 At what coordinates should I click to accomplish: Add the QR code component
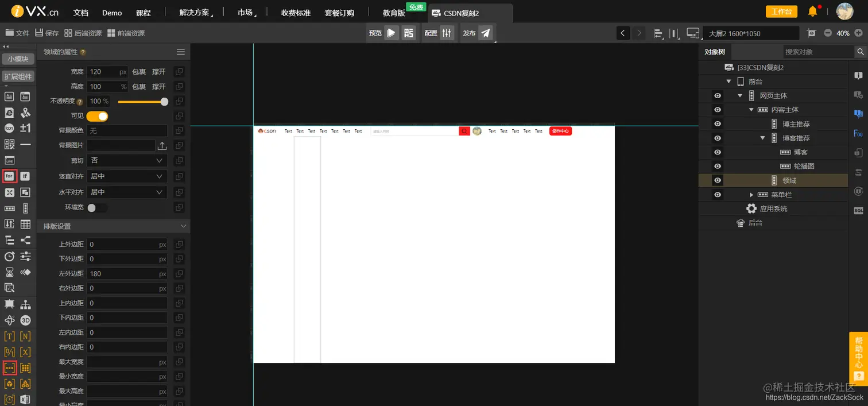tap(9, 144)
